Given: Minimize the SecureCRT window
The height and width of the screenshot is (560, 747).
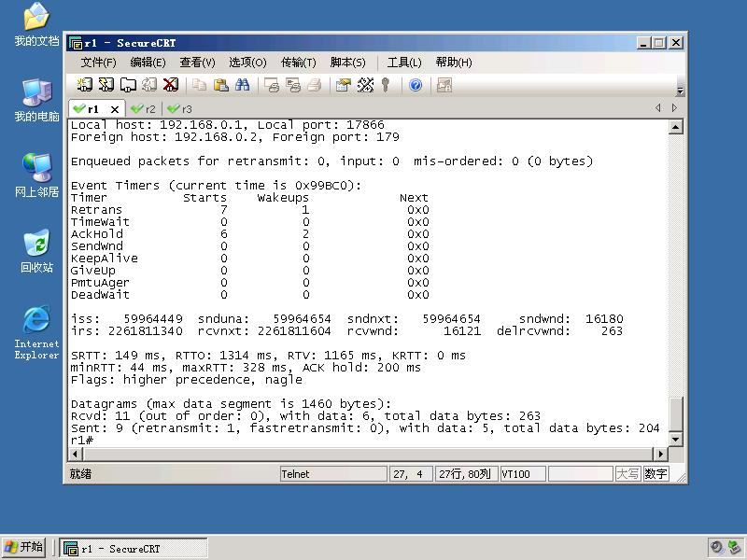Looking at the screenshot, I should click(x=643, y=43).
